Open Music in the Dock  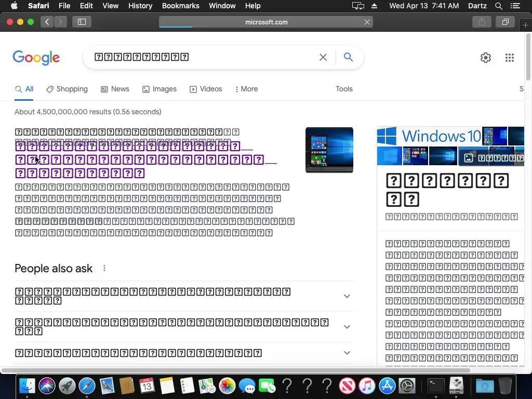pos(367,386)
